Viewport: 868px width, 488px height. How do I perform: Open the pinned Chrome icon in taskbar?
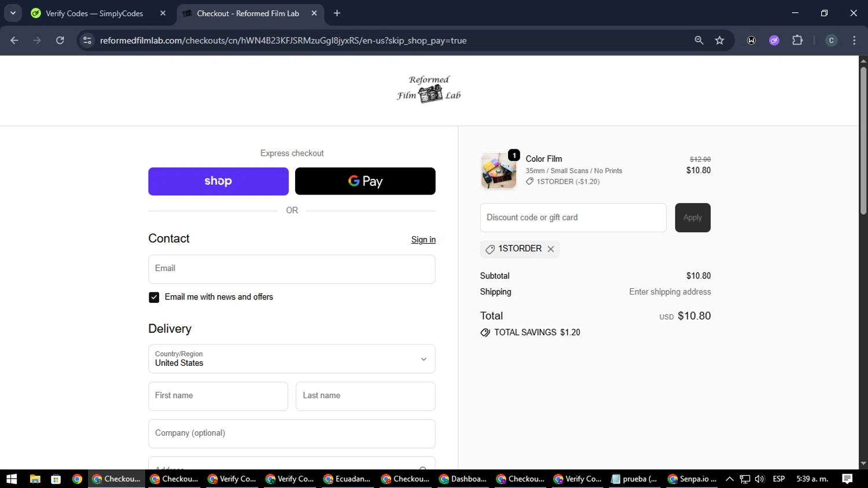[x=77, y=479]
